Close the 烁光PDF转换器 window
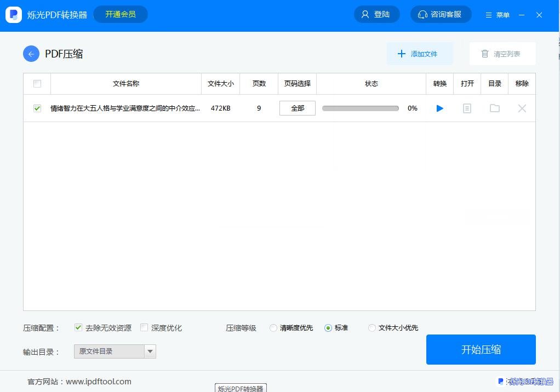This screenshot has width=560, height=392. [x=539, y=15]
